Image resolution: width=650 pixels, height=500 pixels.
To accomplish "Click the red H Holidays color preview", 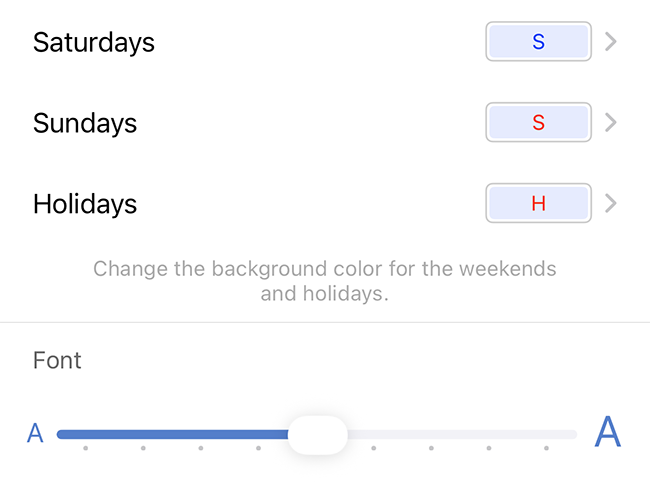I will [x=538, y=204].
